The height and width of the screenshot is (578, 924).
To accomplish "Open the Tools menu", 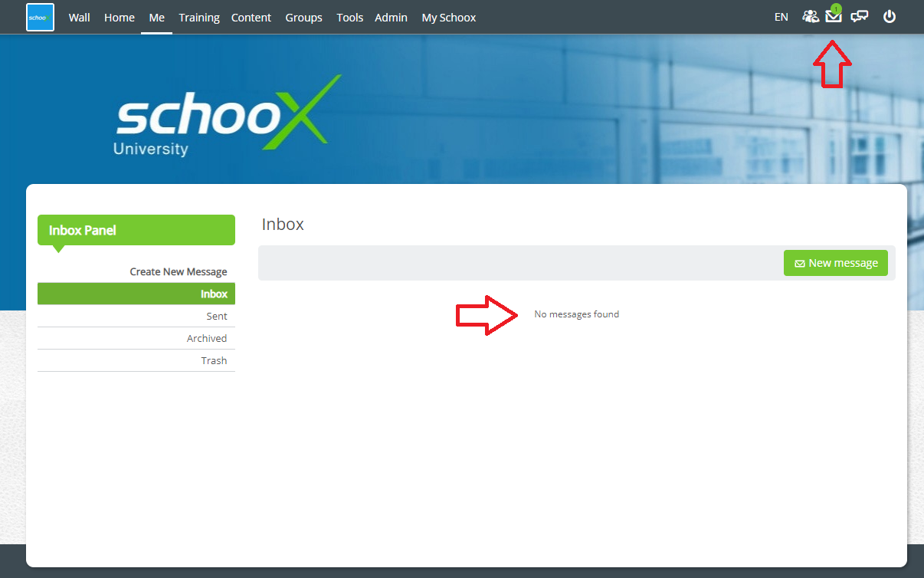I will tap(350, 17).
